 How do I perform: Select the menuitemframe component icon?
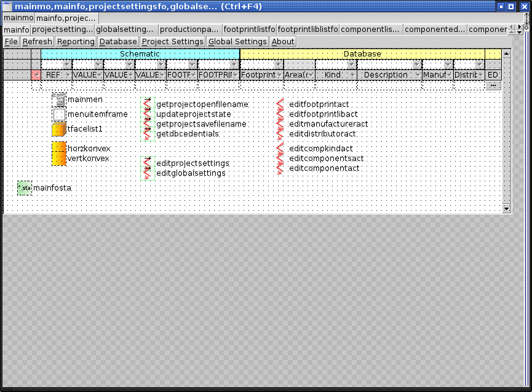click(58, 114)
